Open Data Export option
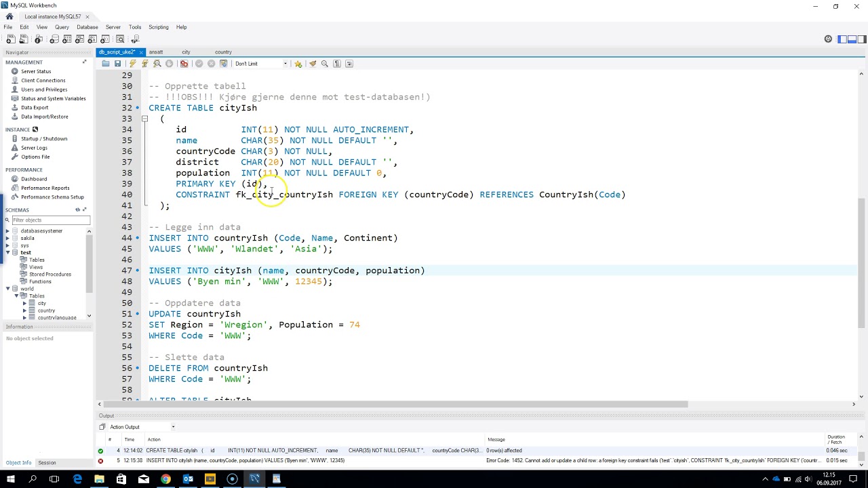 tap(35, 107)
